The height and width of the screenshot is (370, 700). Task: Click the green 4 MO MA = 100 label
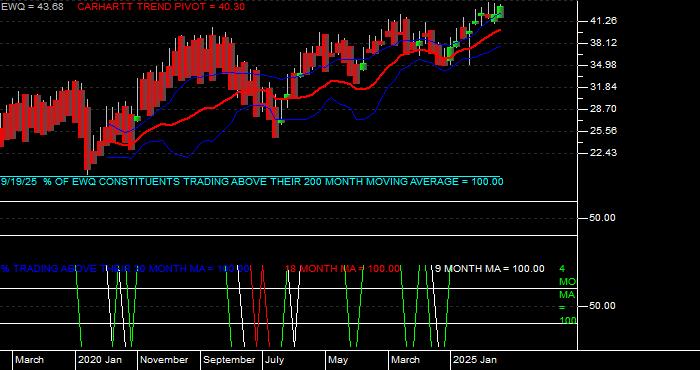567,295
